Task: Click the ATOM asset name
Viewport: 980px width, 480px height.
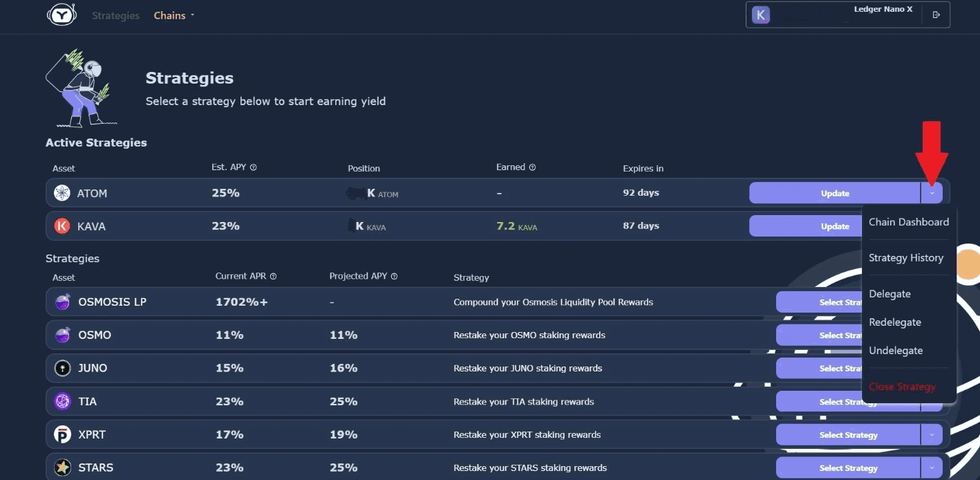Action: click(92, 194)
